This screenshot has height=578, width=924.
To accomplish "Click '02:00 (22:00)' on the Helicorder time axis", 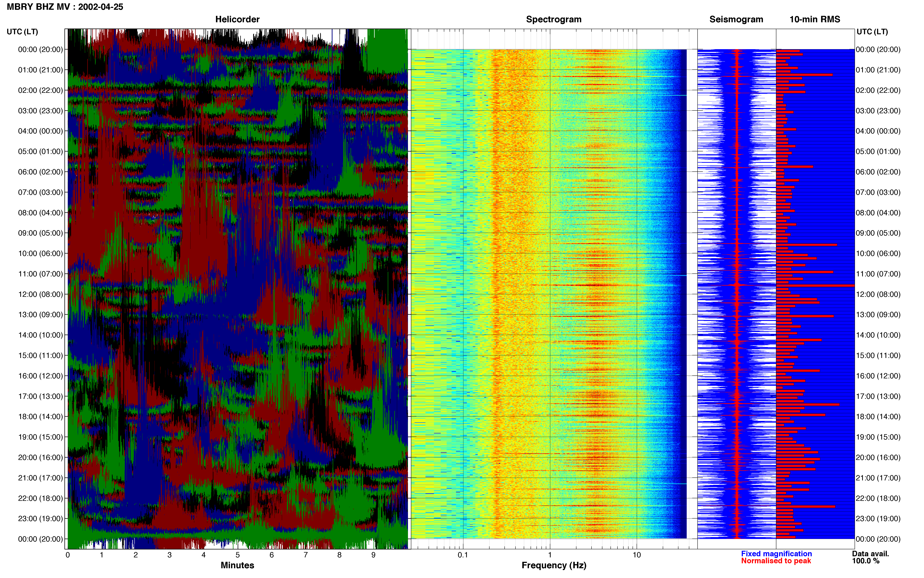I will pyautogui.click(x=41, y=90).
